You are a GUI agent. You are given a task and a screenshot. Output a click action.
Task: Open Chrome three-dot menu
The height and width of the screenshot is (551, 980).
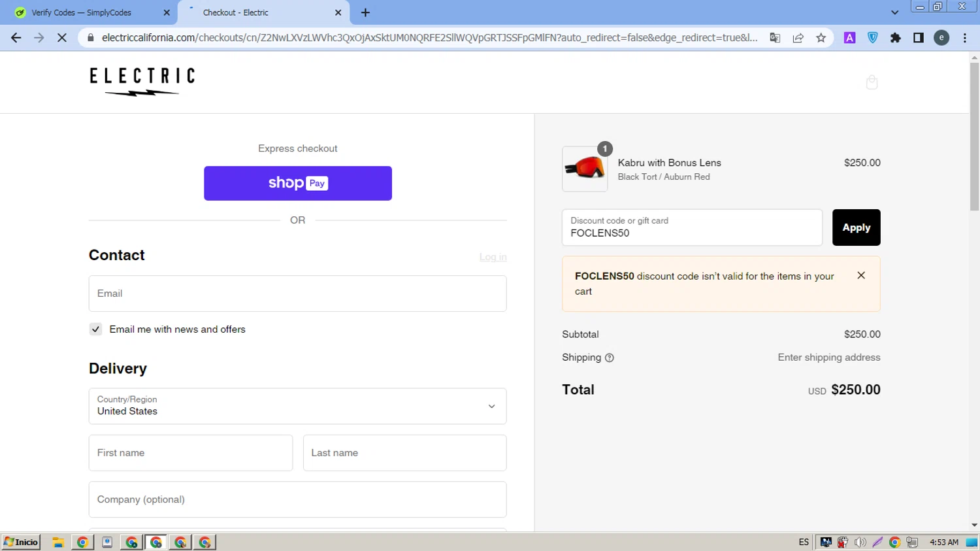point(964,38)
